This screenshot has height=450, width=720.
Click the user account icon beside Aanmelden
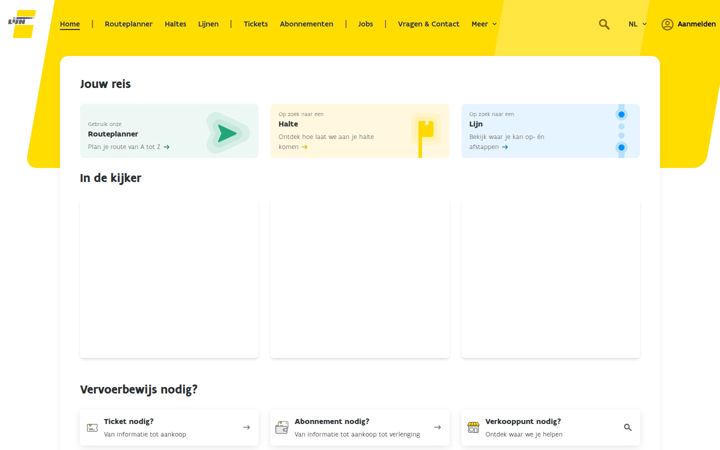tap(667, 24)
